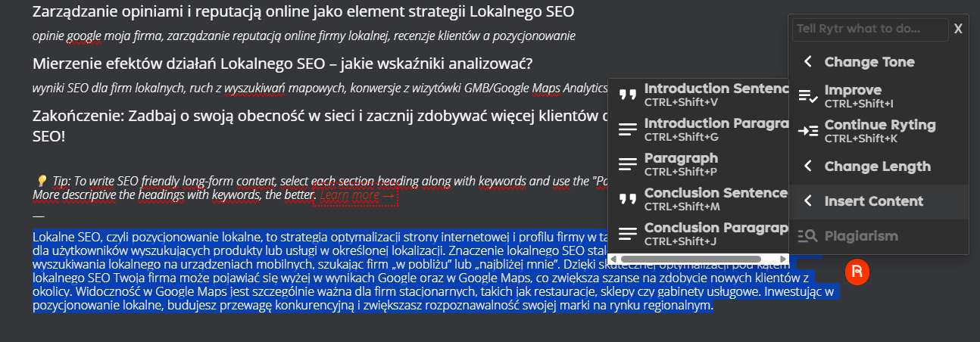Image resolution: width=980 pixels, height=342 pixels.
Task: Select the Continue Ryting menu label
Action: [x=879, y=125]
